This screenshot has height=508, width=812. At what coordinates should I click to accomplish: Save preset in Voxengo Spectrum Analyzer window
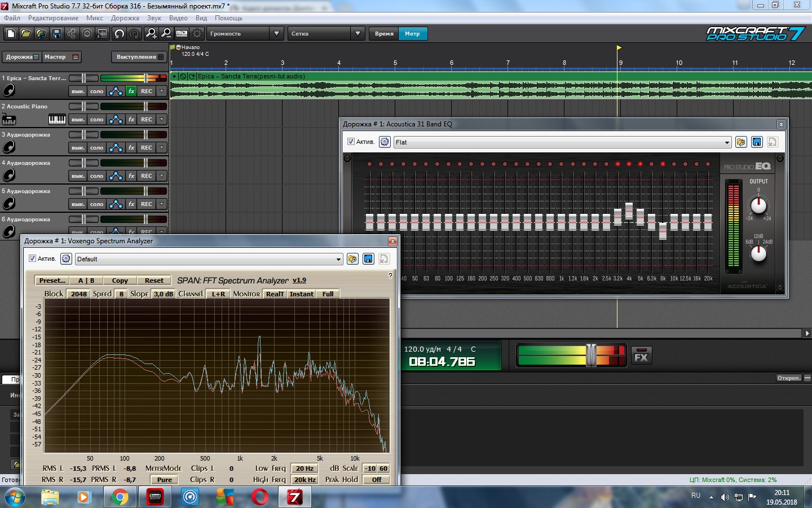368,259
